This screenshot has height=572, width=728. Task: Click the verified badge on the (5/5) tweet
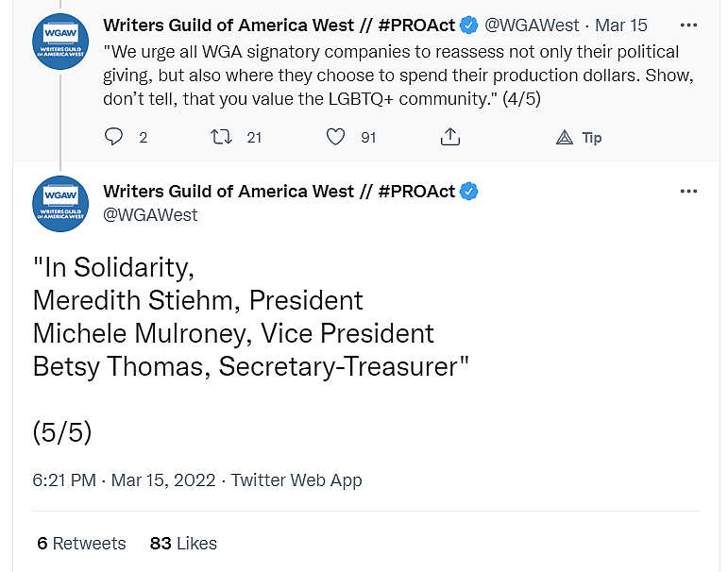point(469,192)
